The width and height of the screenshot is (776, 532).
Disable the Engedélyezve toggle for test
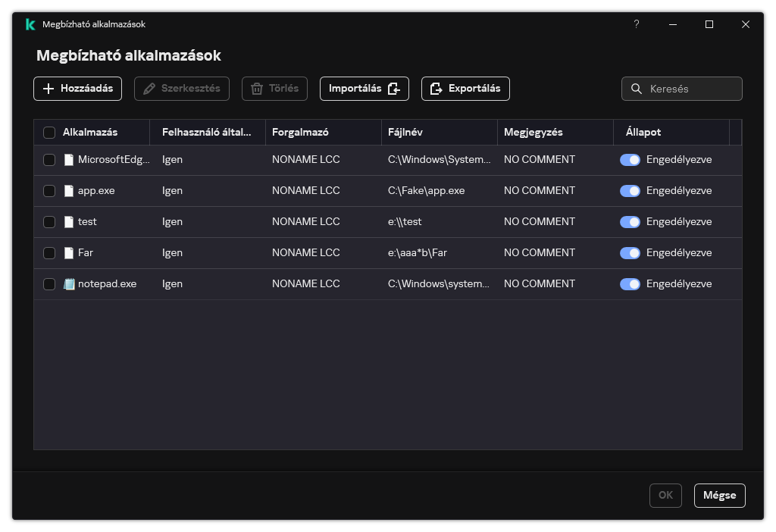630,222
